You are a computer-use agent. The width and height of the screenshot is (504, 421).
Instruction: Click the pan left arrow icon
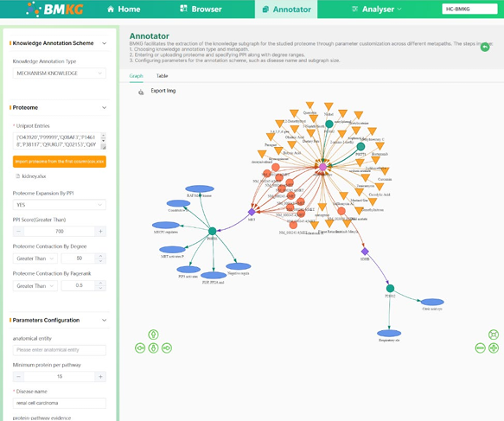point(140,348)
